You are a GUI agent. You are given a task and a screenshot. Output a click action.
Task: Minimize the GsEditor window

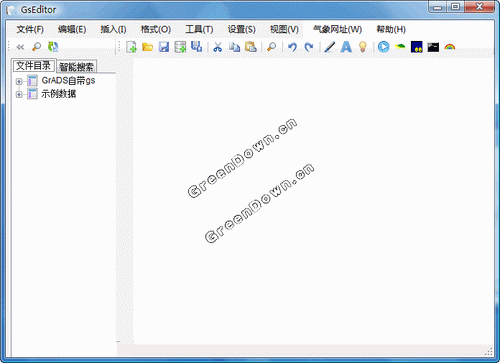pos(438,7)
